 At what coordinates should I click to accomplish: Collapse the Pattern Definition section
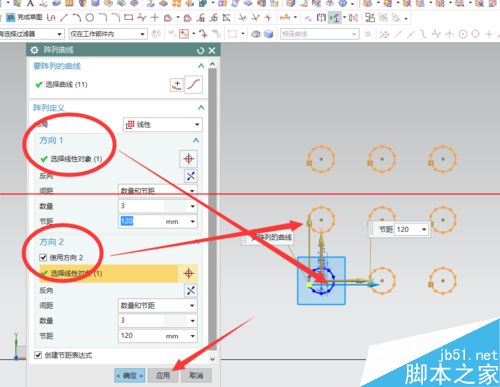(x=201, y=108)
